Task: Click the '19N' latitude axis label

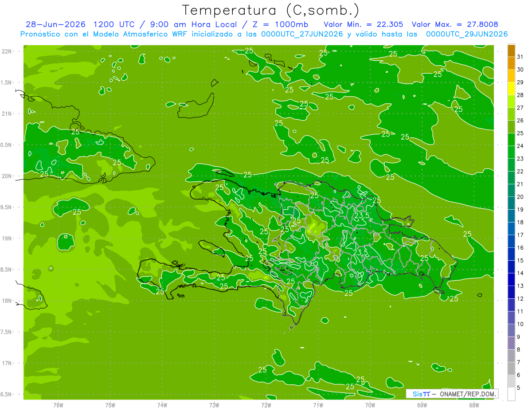Action: tap(7, 239)
